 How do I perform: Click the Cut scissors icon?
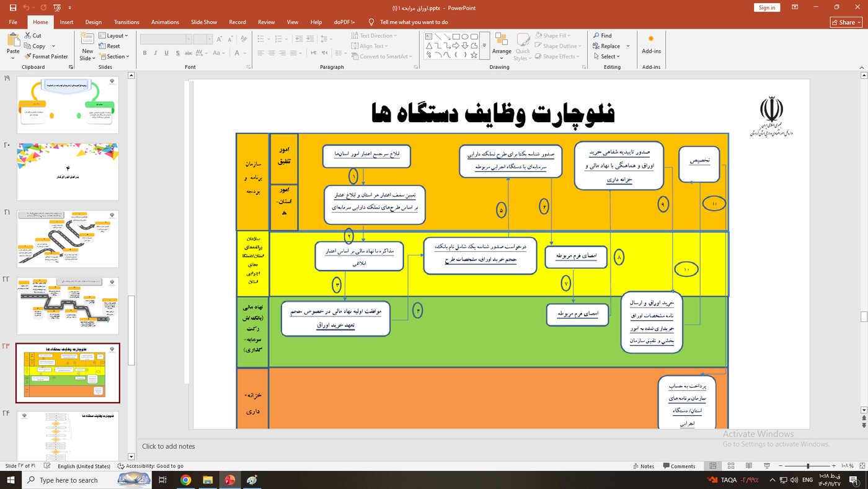coord(27,36)
